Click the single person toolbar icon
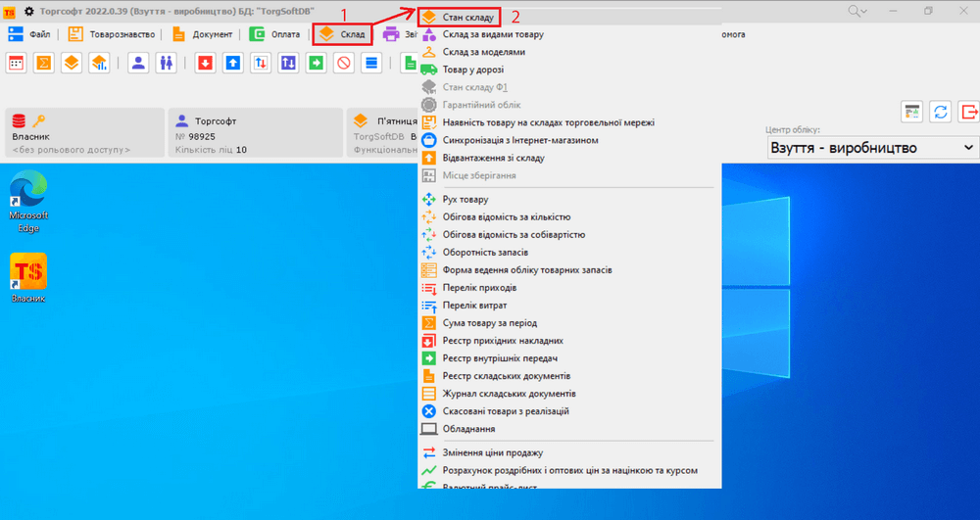The image size is (980, 520). [x=138, y=63]
